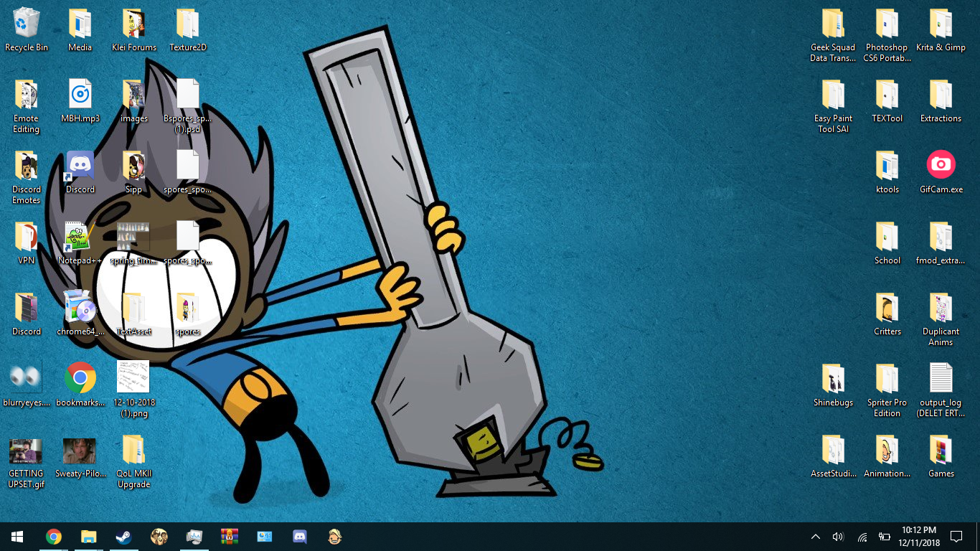Select the output_log text file
The image size is (980, 551).
941,390
